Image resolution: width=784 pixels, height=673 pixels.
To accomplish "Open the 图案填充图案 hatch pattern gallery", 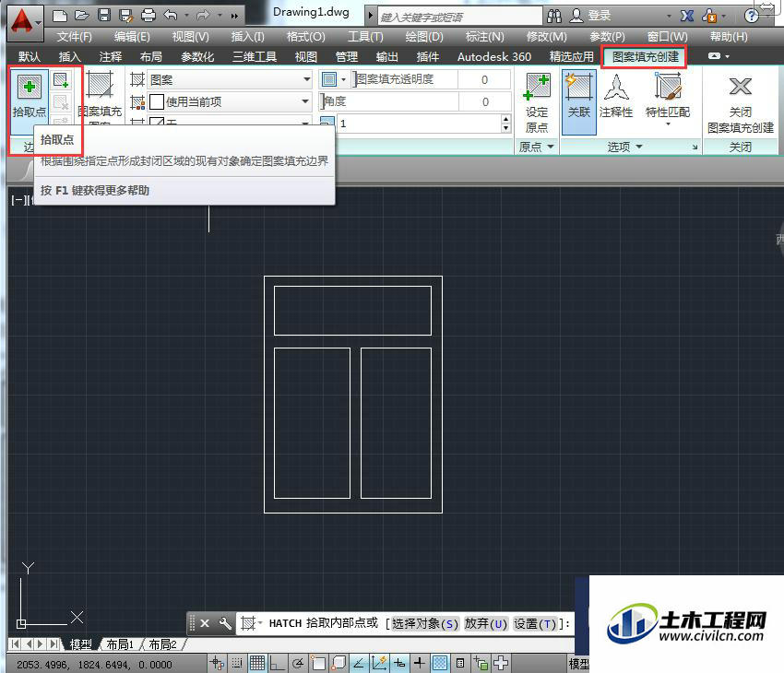I will [100, 98].
